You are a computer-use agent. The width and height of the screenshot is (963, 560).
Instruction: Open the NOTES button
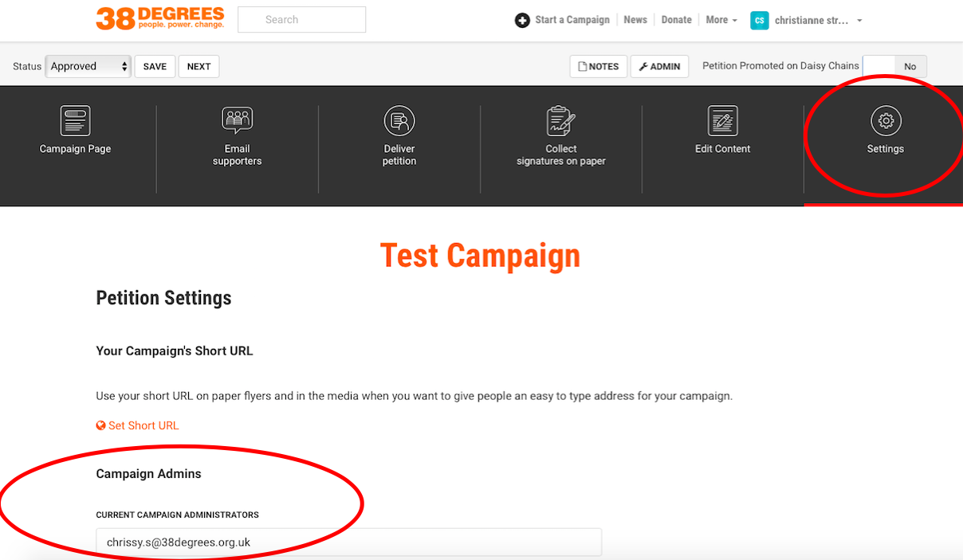tap(599, 67)
